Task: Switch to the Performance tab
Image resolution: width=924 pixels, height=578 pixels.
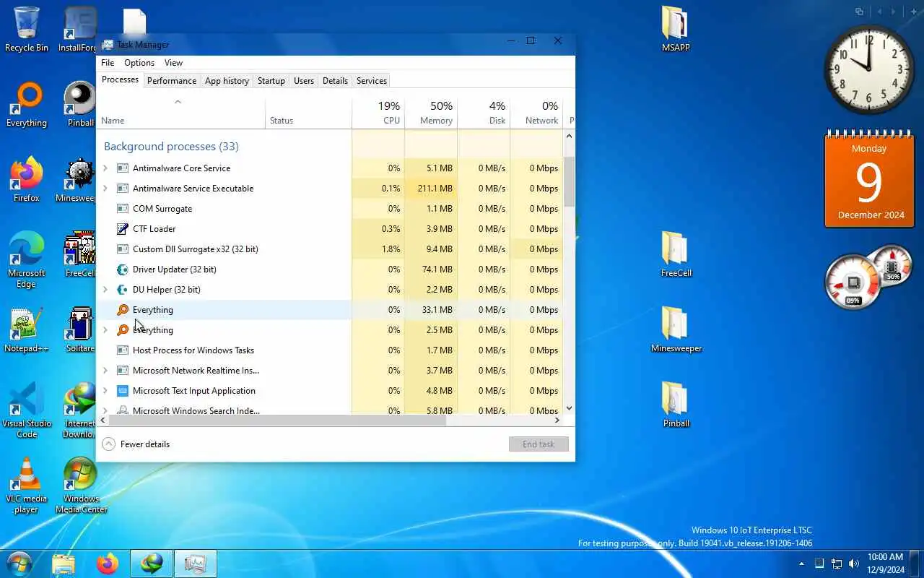Action: pyautogui.click(x=172, y=81)
